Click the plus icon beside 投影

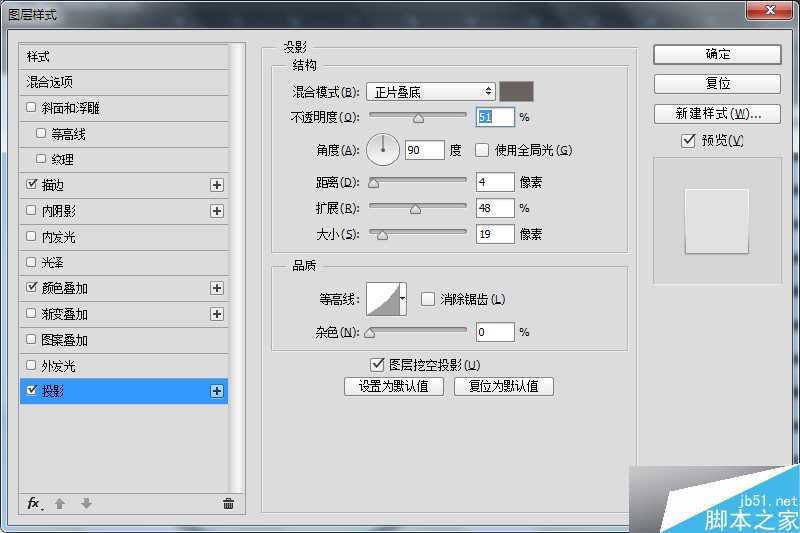pos(216,391)
